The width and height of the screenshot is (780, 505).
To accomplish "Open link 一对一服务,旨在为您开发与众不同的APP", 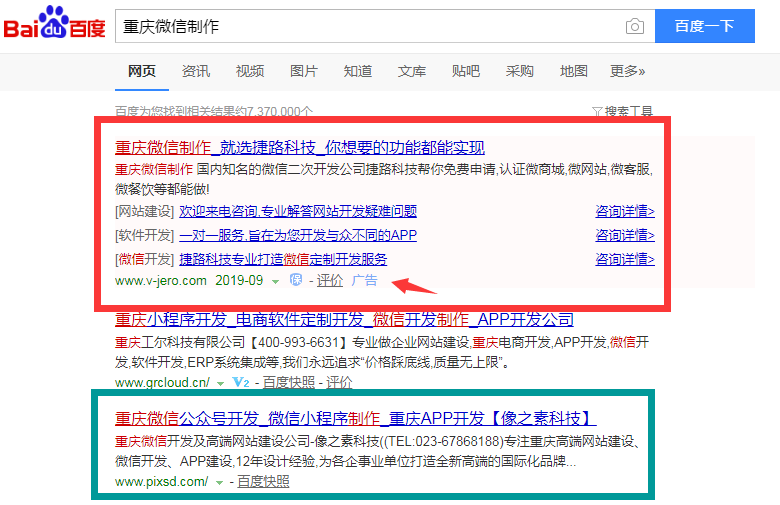I will 298,235.
